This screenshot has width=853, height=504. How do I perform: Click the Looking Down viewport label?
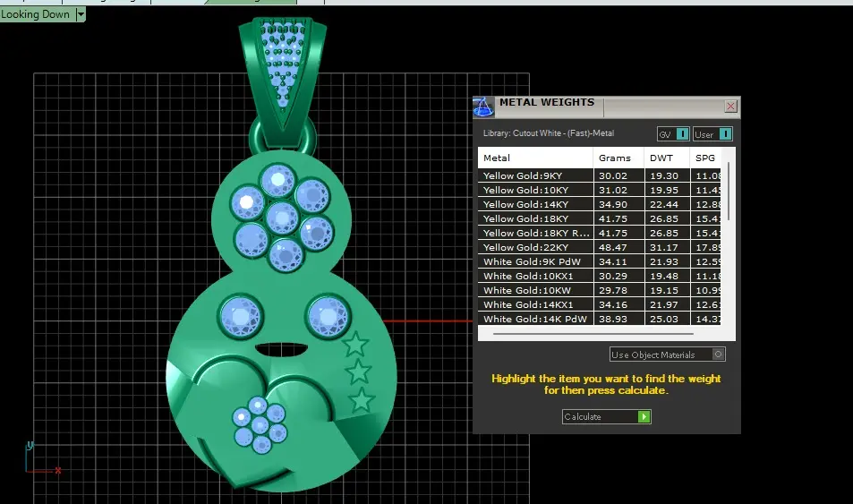click(36, 14)
